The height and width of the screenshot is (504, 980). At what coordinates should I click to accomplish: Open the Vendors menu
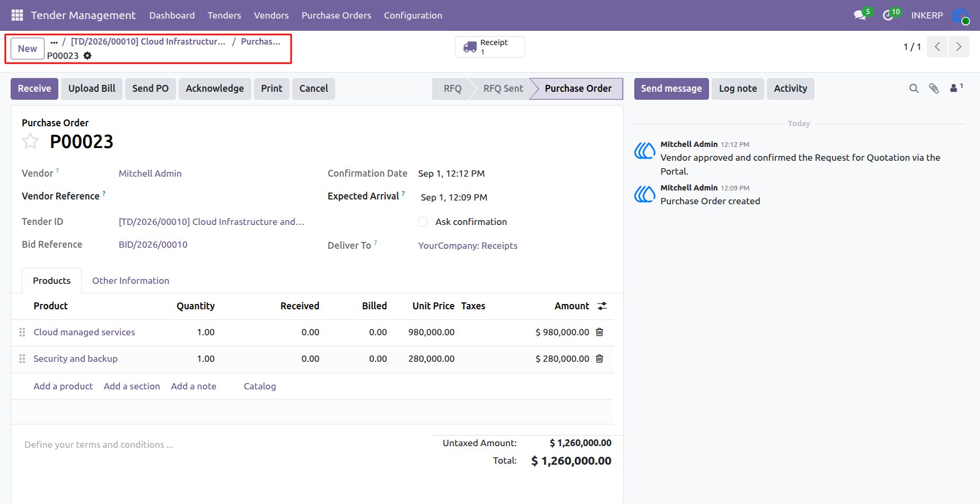272,15
